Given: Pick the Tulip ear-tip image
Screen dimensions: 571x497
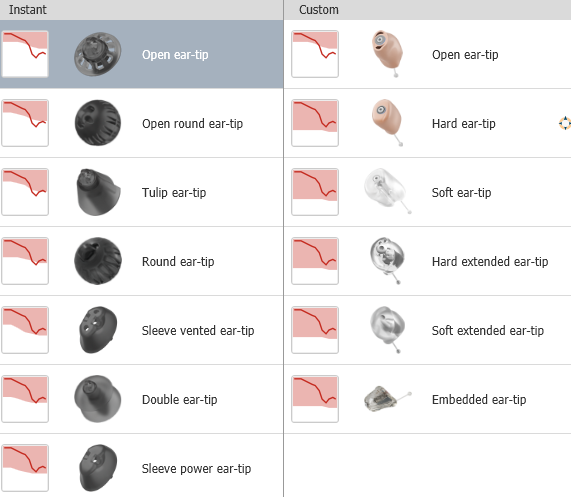Looking at the screenshot, I should click(98, 192).
